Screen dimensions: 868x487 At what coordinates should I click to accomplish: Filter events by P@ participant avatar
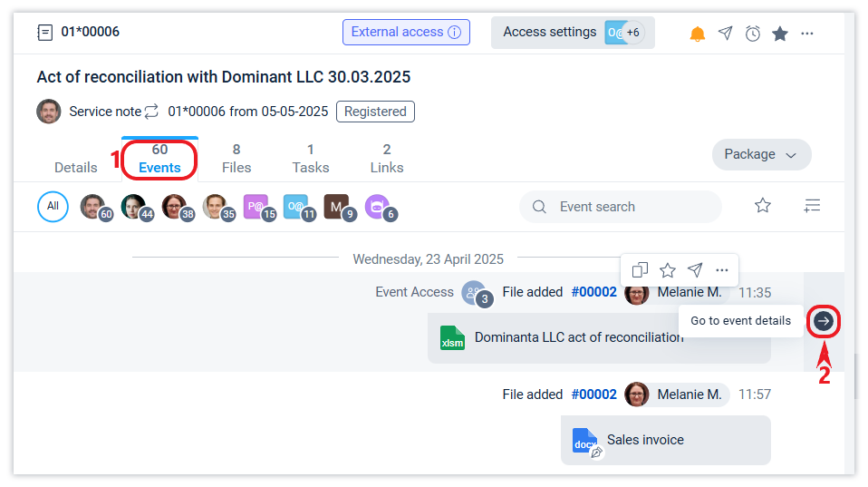(256, 207)
